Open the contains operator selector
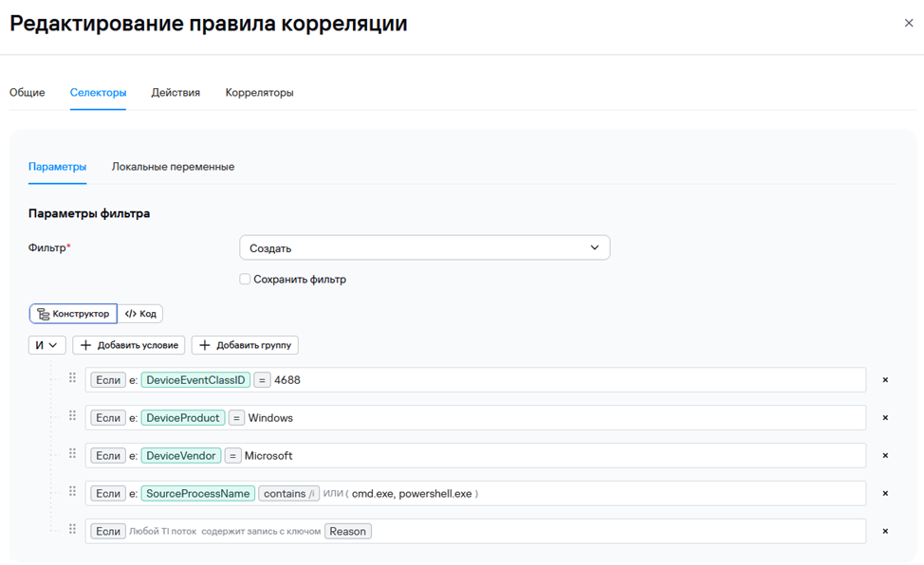This screenshot has height=565, width=924. (x=288, y=494)
